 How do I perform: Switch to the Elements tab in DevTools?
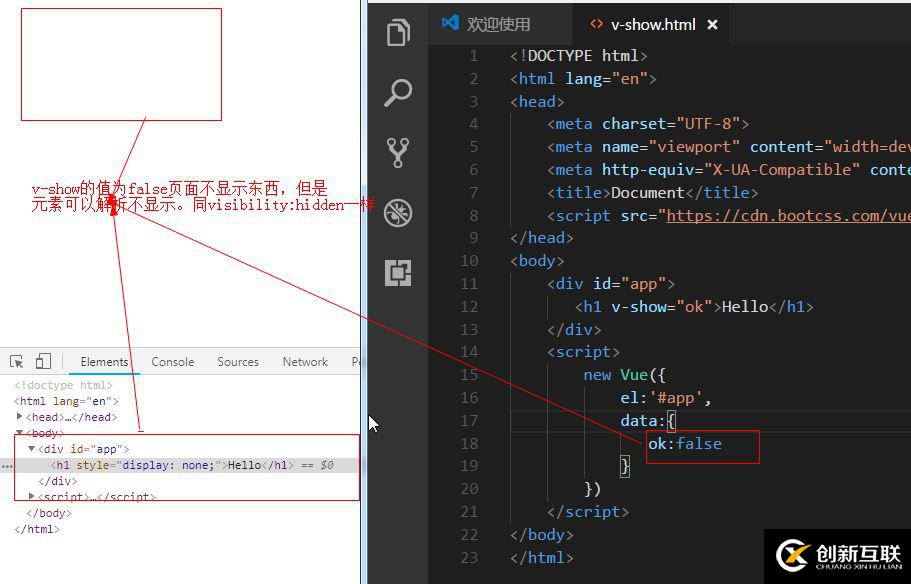point(104,361)
